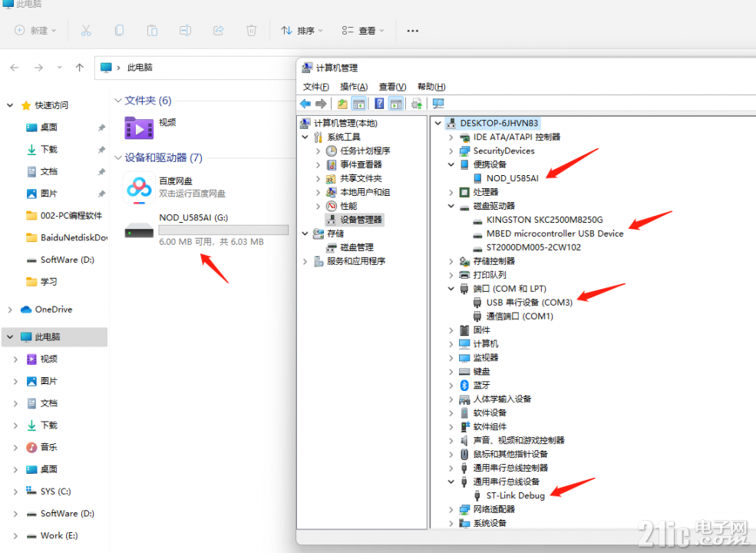Viewport: 756px width, 553px height.
Task: Go up one folder level in Explorer
Action: click(80, 68)
